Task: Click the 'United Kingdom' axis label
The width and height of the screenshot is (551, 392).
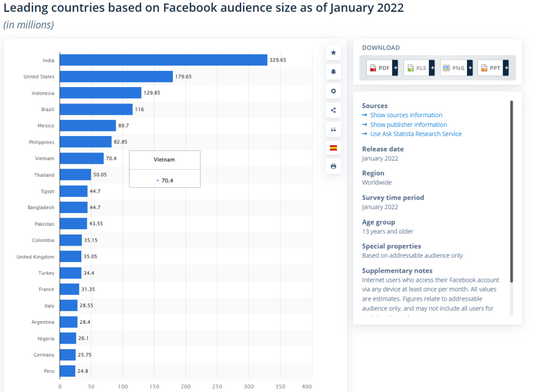Action: click(x=36, y=257)
